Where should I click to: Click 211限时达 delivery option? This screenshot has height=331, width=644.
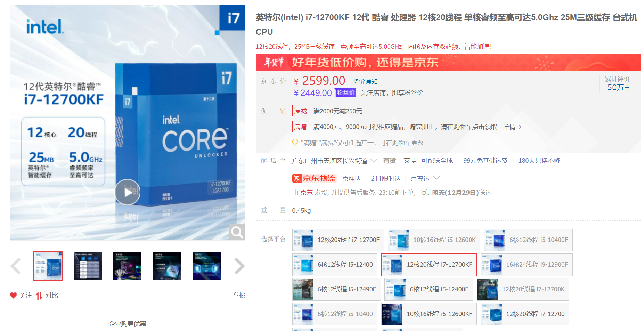pyautogui.click(x=386, y=179)
